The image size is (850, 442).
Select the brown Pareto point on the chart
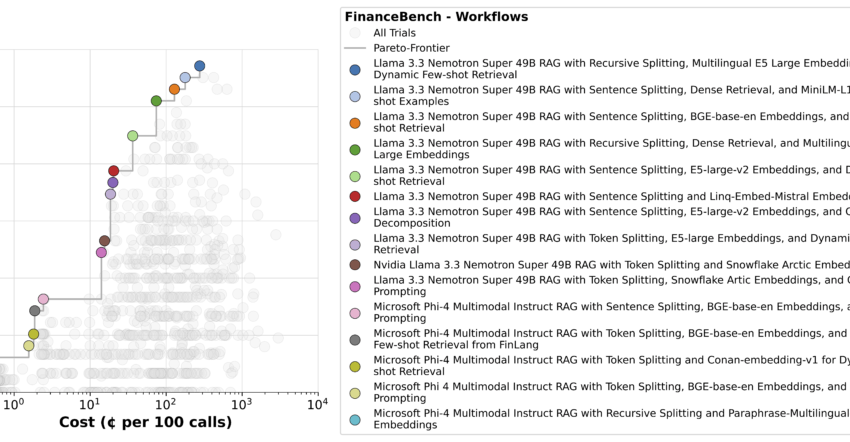point(105,241)
